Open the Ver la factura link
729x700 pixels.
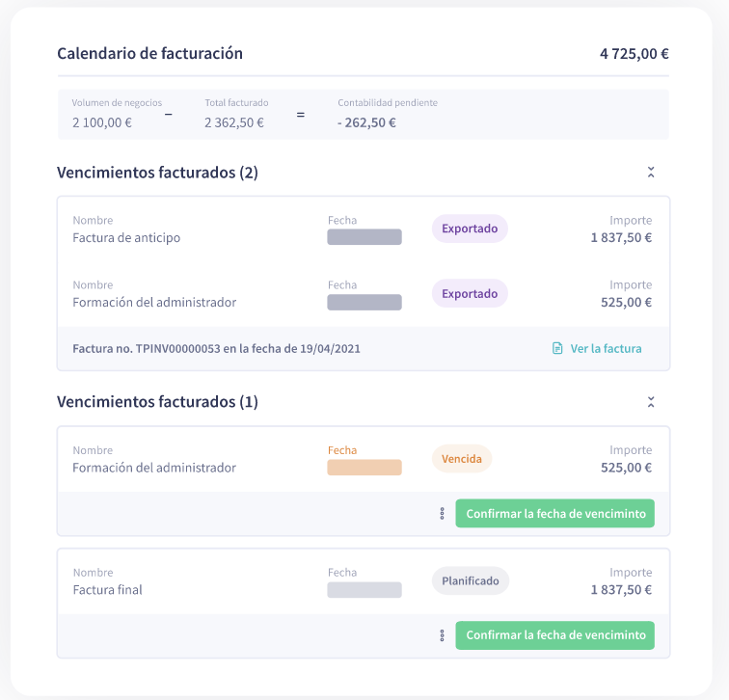(605, 348)
